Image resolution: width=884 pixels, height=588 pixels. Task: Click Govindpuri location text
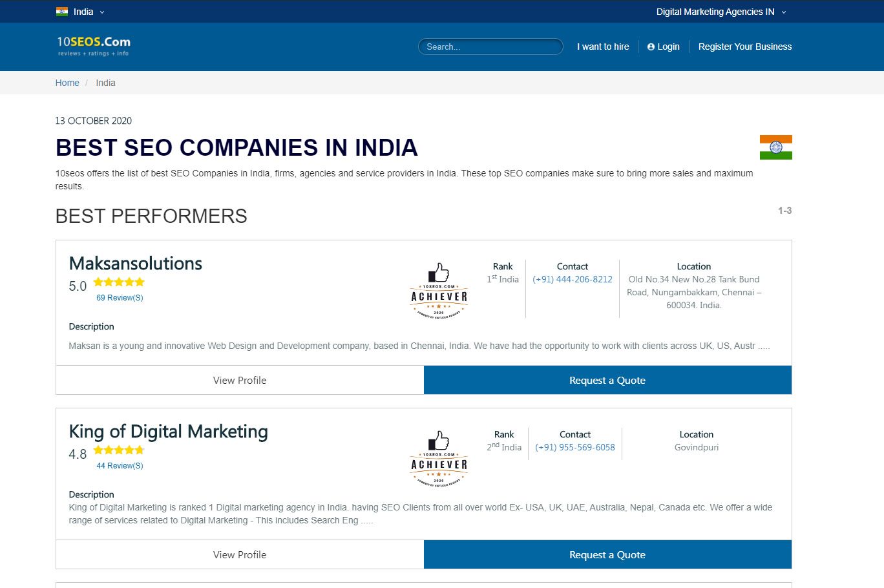[x=697, y=447]
